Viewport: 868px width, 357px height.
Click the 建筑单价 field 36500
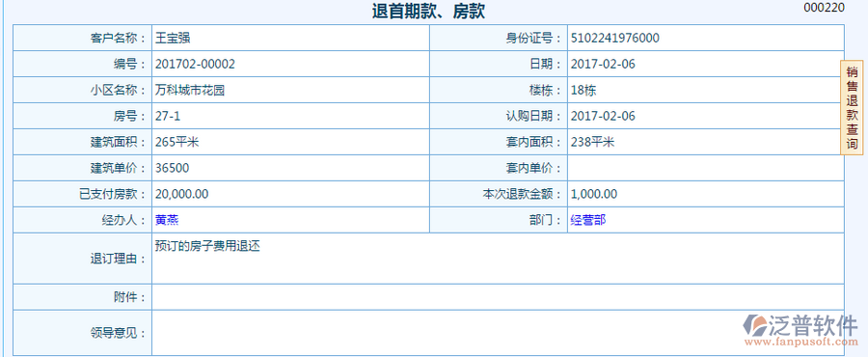[290, 168]
